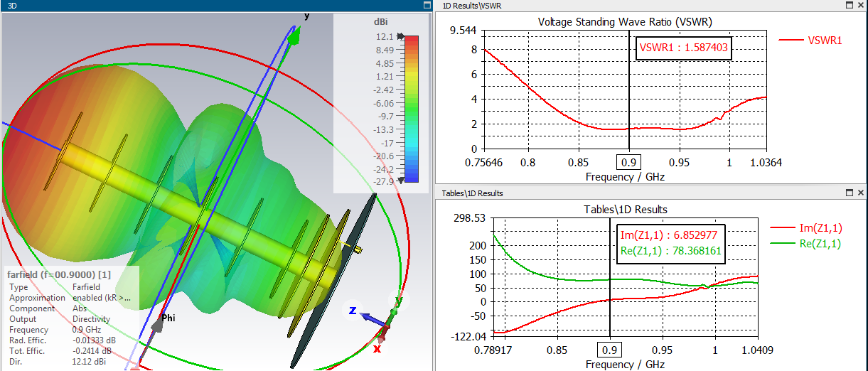Click the dBi color ramp bar
This screenshot has width=868, height=371.
tap(411, 109)
